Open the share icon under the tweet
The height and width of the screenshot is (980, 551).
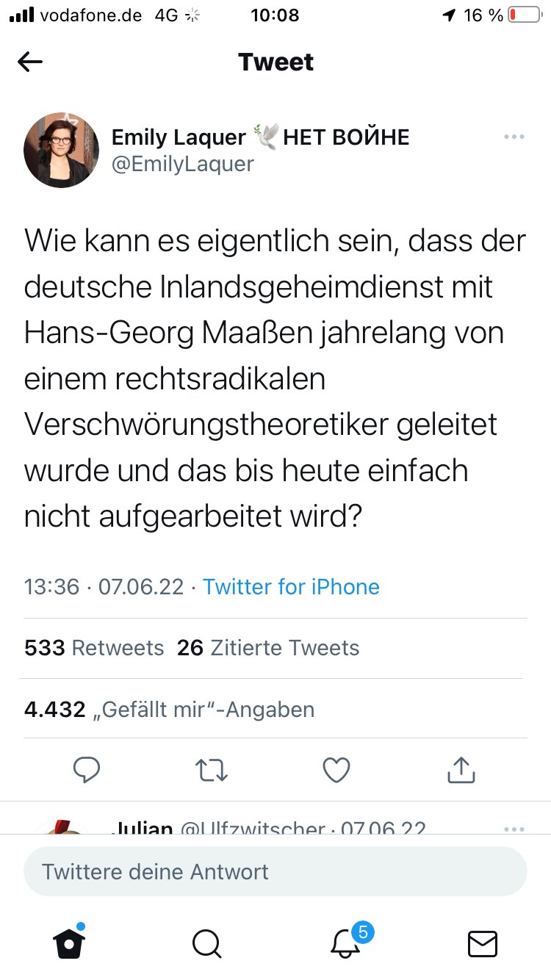pyautogui.click(x=461, y=769)
